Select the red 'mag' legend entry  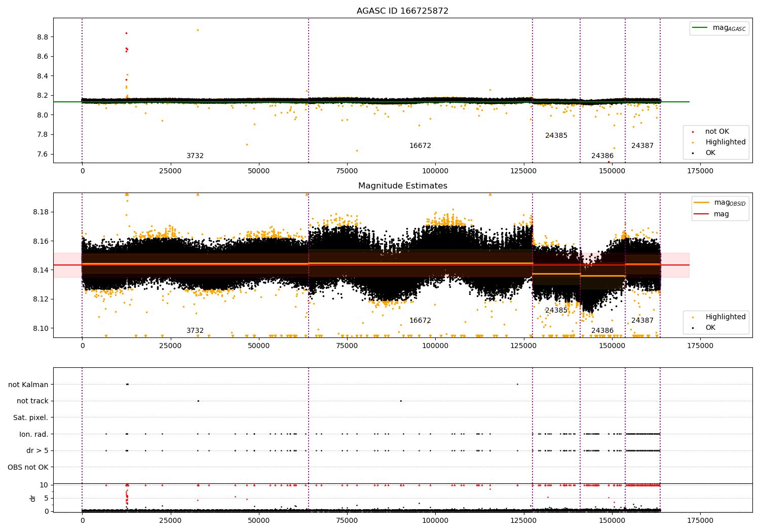pyautogui.click(x=712, y=214)
